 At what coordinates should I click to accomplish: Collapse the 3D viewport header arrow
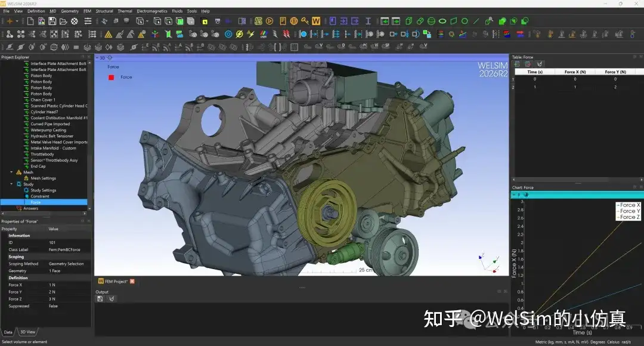coord(97,58)
